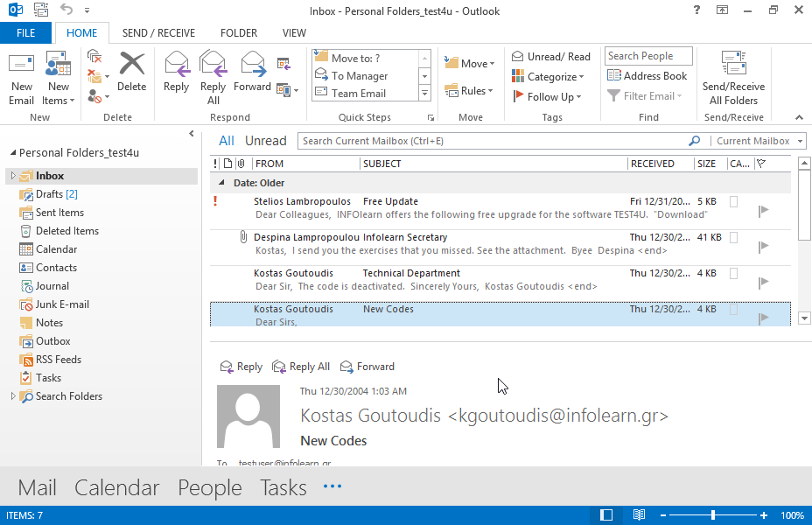Click the Ignore conversation icon
The height and width of the screenshot is (525, 812).
(x=94, y=56)
